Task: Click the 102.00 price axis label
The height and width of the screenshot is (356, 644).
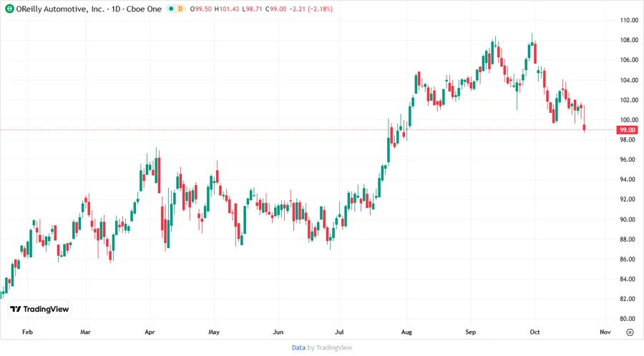Action: click(x=629, y=100)
